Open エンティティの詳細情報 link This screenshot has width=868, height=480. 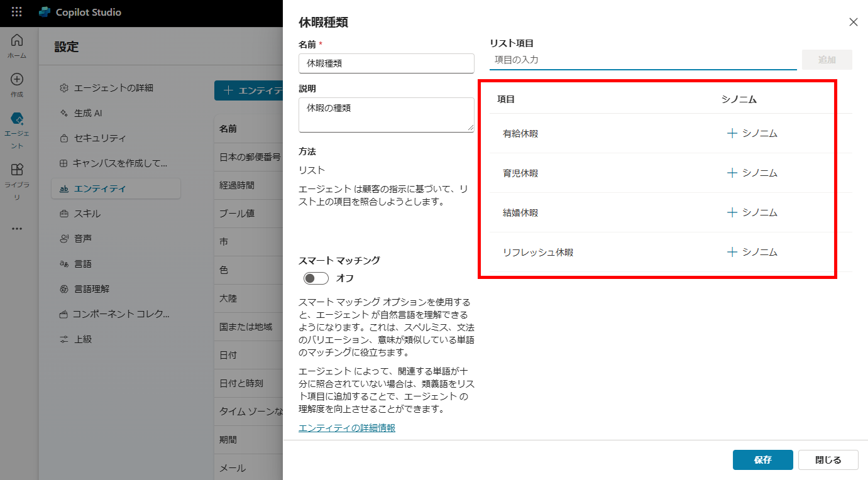[347, 428]
